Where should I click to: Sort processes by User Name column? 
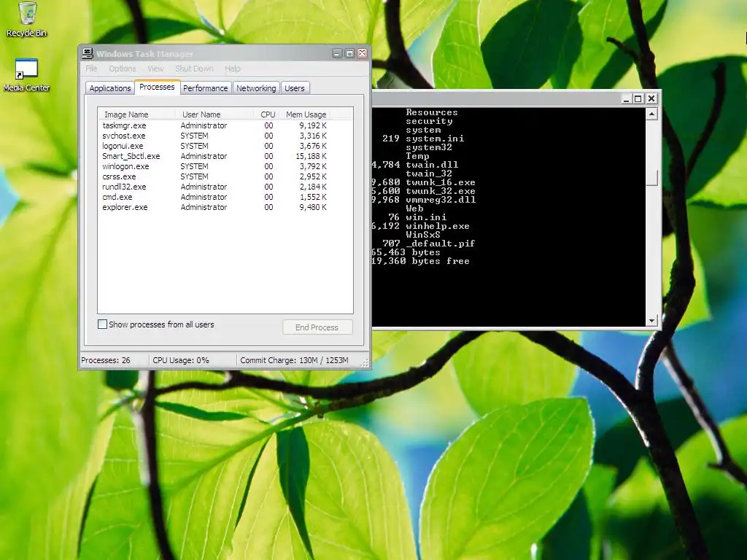[214, 114]
